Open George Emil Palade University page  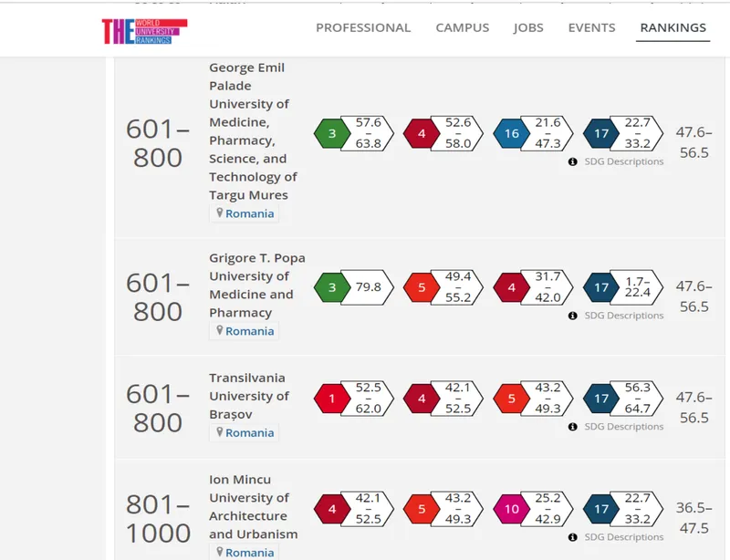point(248,131)
